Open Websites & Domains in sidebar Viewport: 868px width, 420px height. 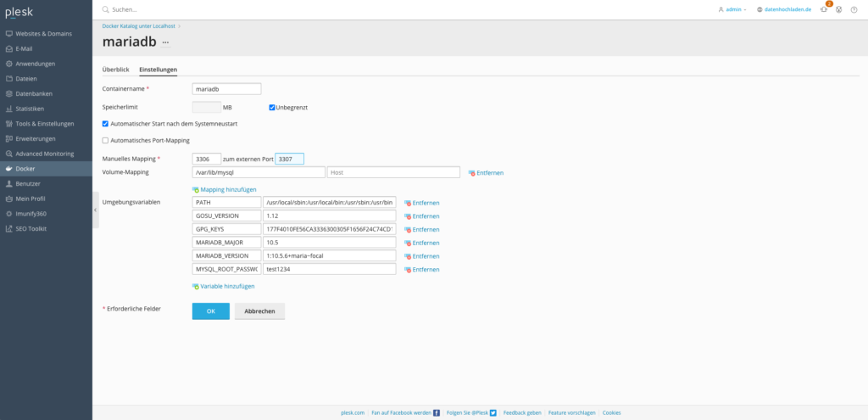click(46, 34)
